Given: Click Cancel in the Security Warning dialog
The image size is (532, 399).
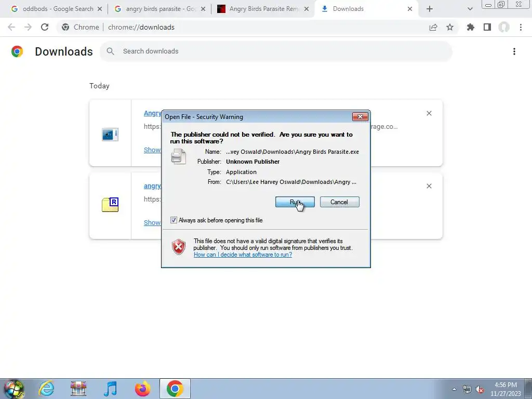Looking at the screenshot, I should [x=339, y=202].
